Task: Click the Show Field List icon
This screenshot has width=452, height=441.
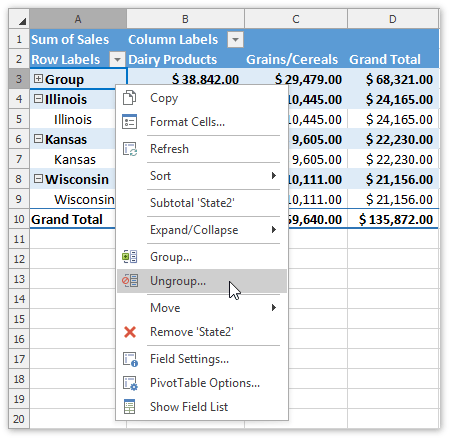Action: pyautogui.click(x=129, y=407)
